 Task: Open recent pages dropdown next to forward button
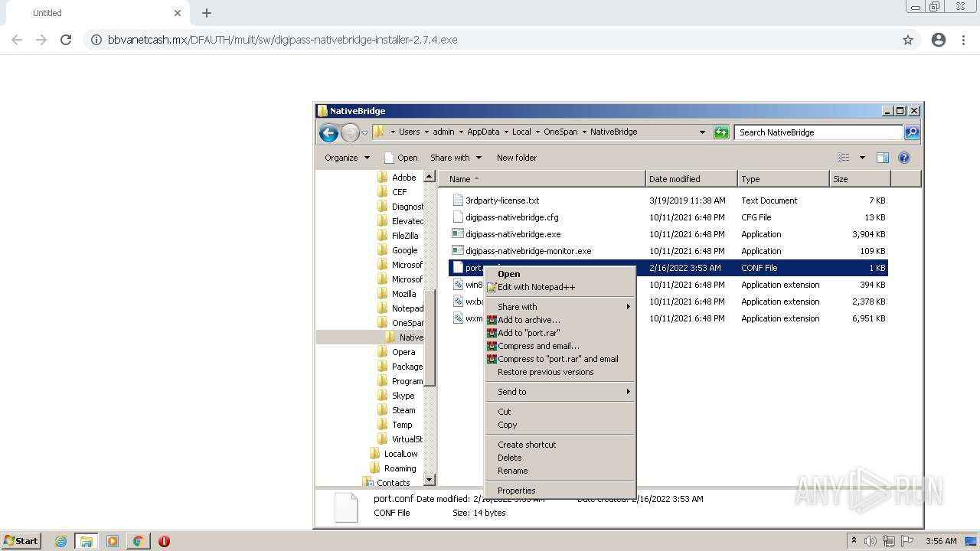click(364, 132)
